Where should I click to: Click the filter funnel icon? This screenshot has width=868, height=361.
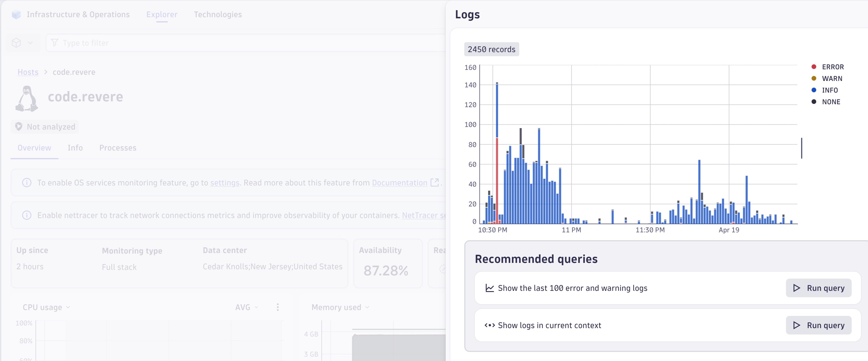55,43
